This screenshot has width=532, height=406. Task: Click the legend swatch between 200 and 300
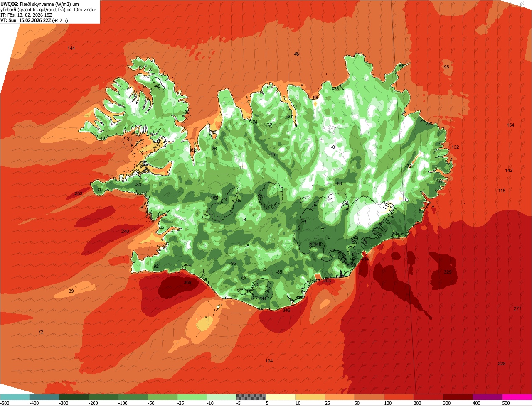(428, 397)
